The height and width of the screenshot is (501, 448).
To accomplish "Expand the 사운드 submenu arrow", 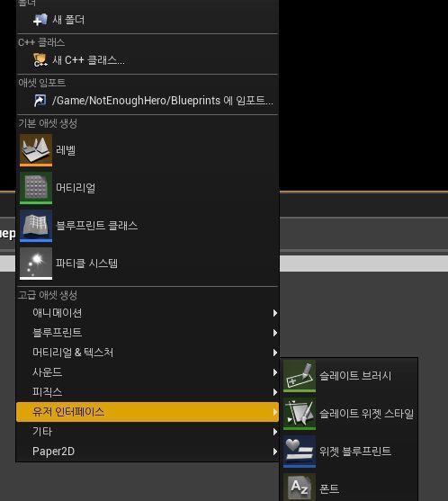I will pos(275,372).
